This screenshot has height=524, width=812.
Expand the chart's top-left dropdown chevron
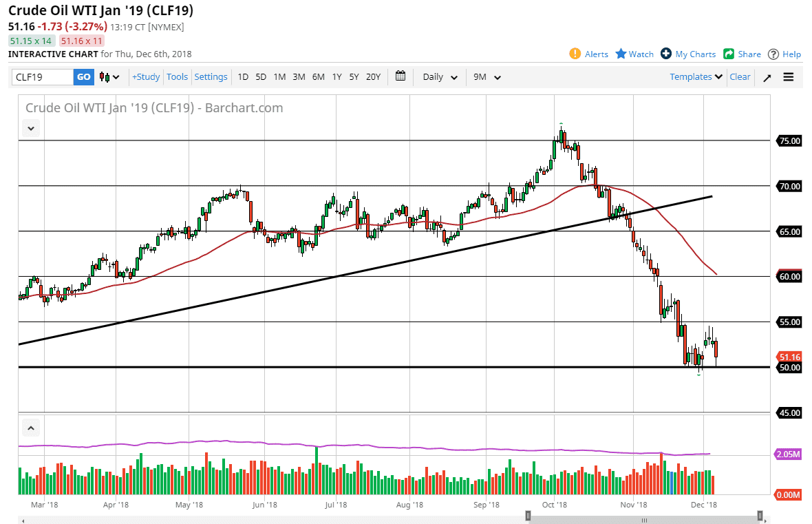[x=30, y=128]
